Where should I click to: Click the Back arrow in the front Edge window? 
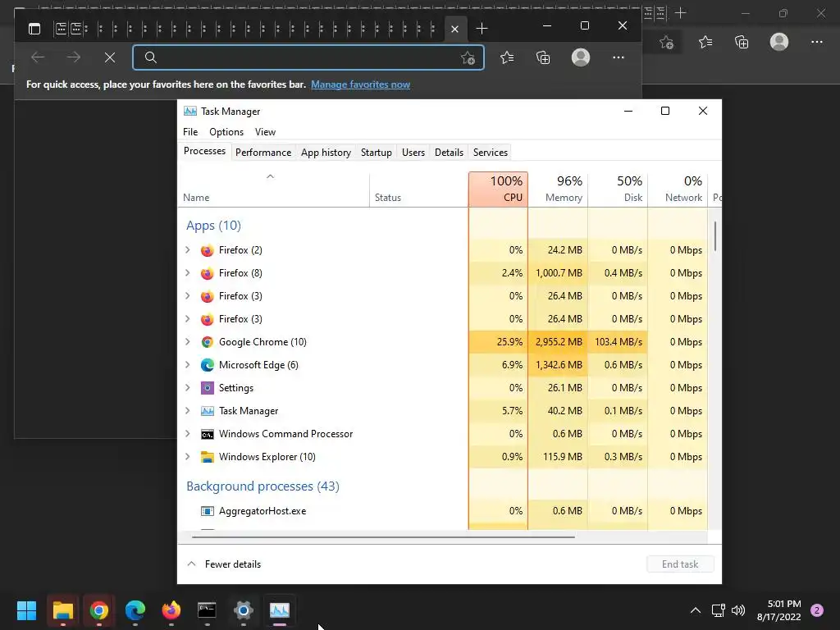pyautogui.click(x=38, y=57)
